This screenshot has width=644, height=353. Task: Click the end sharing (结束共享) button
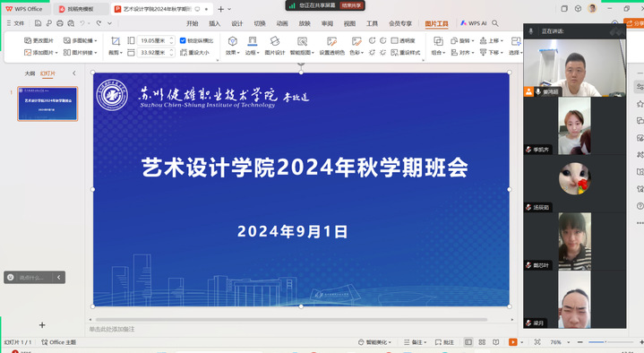tap(351, 5)
